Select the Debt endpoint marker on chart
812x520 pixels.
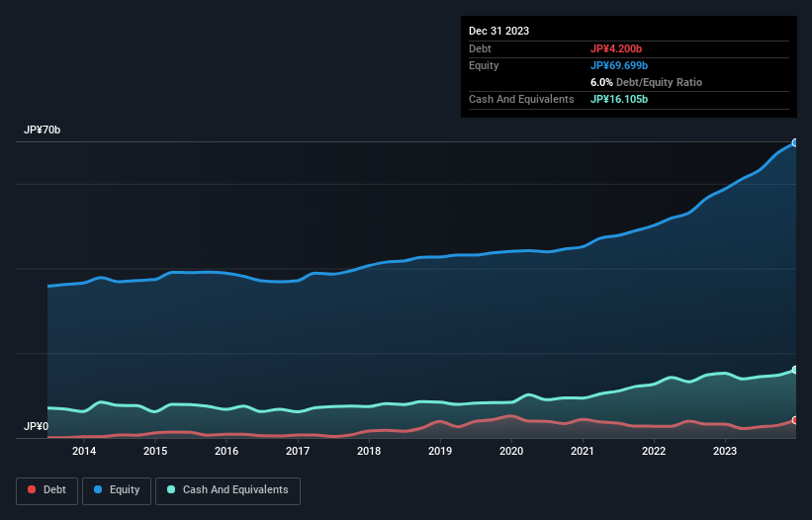(795, 420)
